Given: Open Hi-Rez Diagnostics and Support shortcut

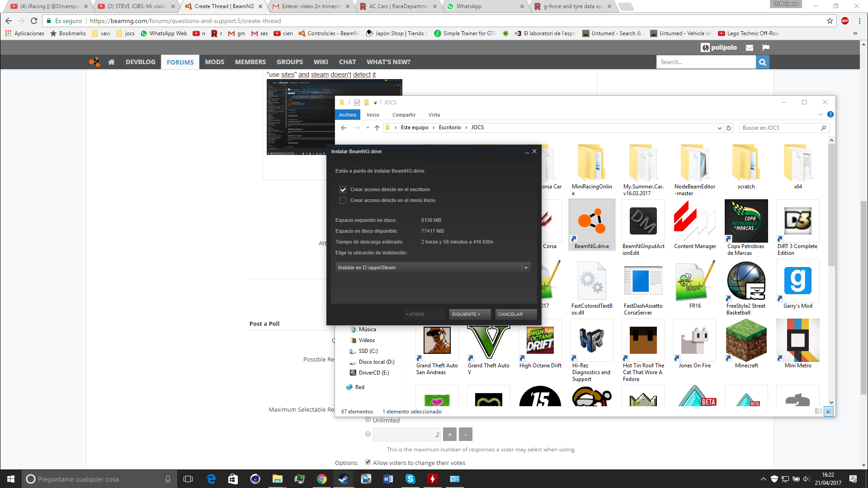Looking at the screenshot, I should [x=591, y=350].
